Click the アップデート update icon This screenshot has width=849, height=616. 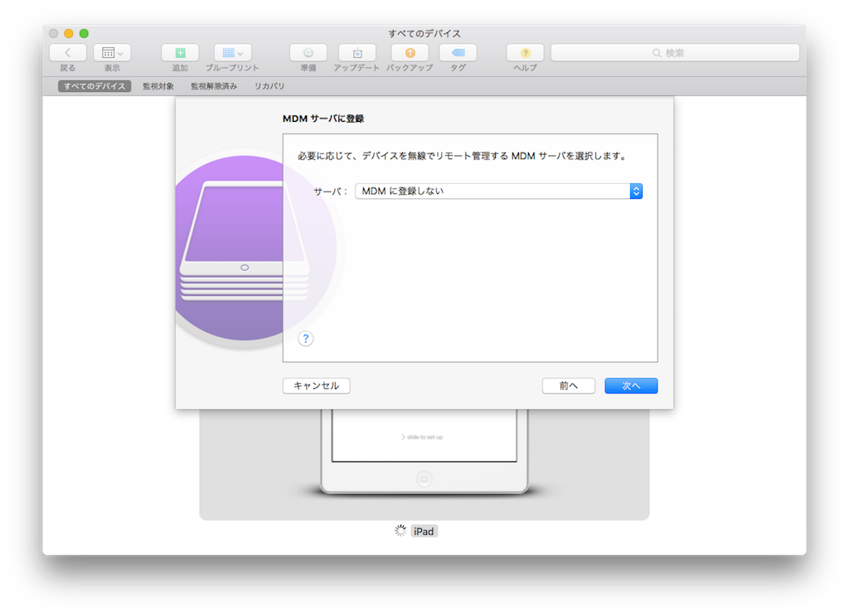(x=357, y=52)
